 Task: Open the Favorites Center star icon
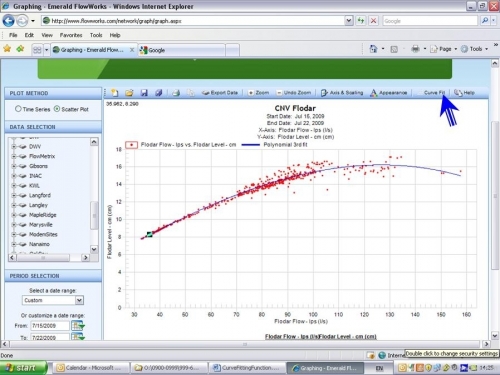click(x=7, y=49)
